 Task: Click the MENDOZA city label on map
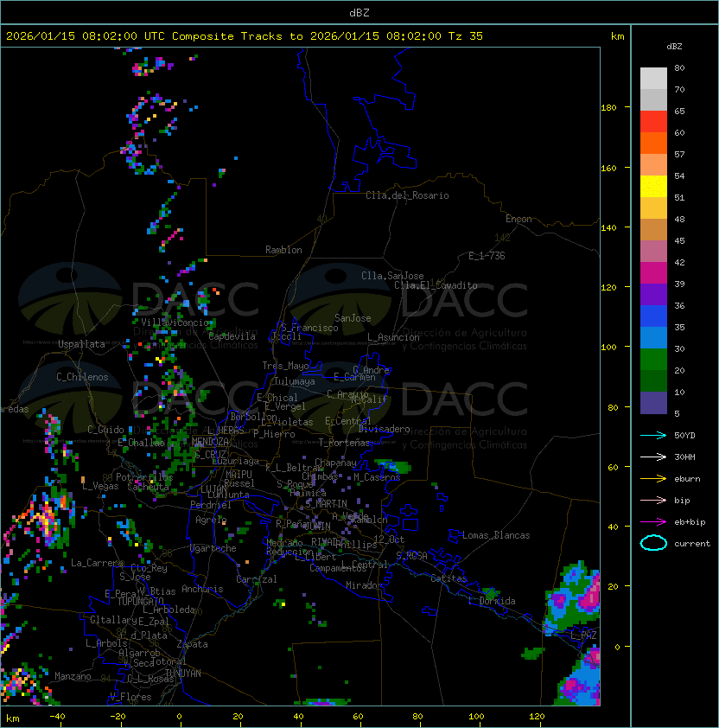pos(210,442)
